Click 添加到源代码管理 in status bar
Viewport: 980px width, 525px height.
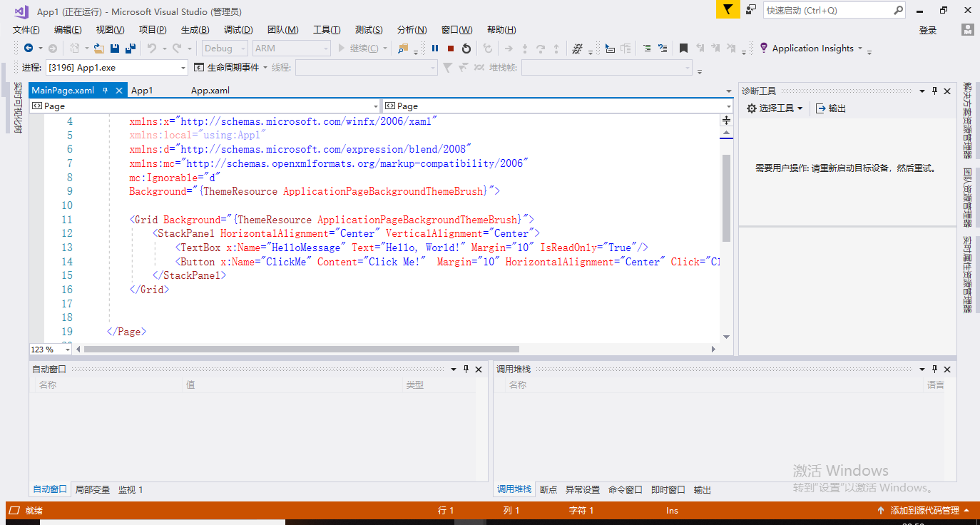pos(924,510)
